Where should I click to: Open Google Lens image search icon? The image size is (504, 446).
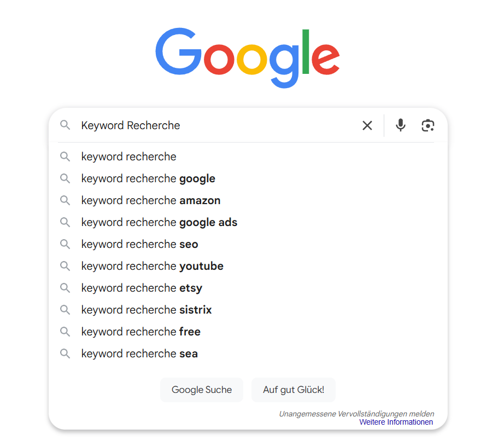pos(428,125)
